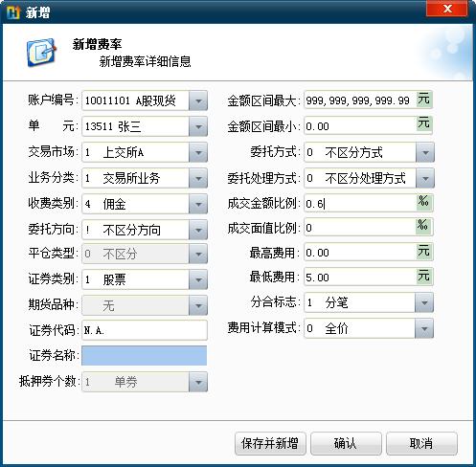Expand the 委托方式 dropdown arrow
The width and height of the screenshot is (476, 467).
point(425,152)
